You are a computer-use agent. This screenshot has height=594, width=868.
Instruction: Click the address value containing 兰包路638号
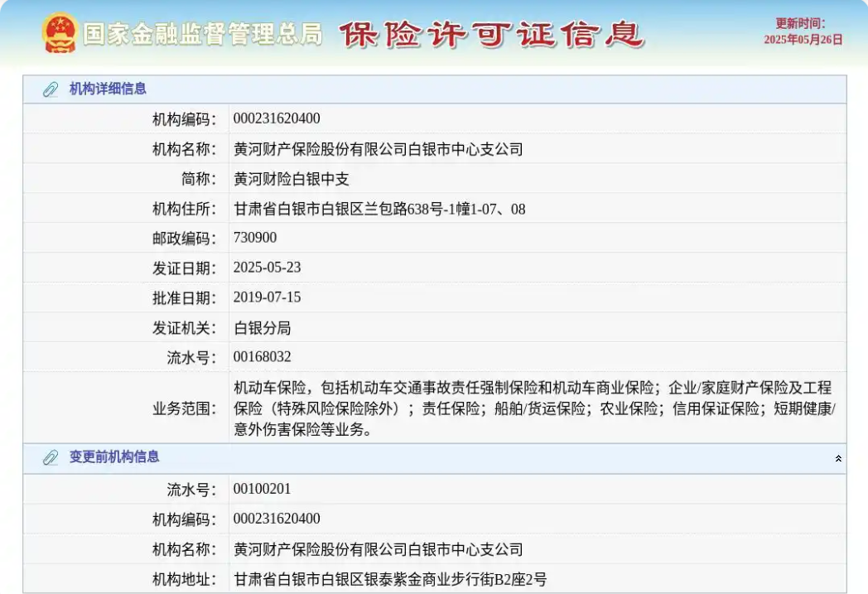(379, 209)
